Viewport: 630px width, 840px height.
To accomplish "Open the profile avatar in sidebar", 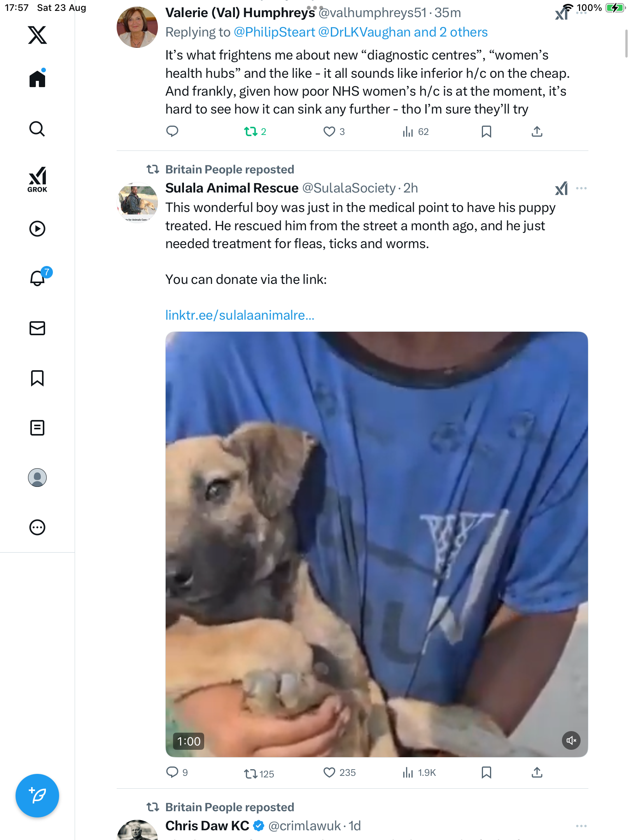I will click(37, 478).
